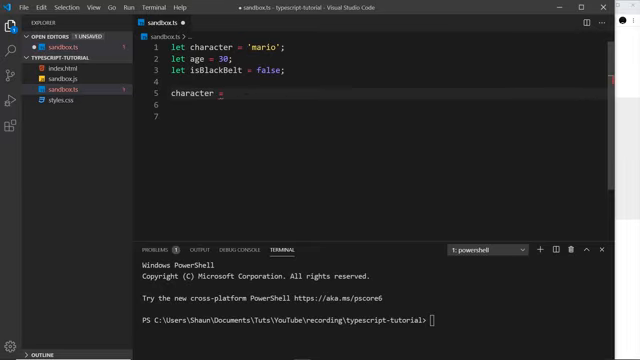Click the EXPLORER panel title

pyautogui.click(x=43, y=23)
